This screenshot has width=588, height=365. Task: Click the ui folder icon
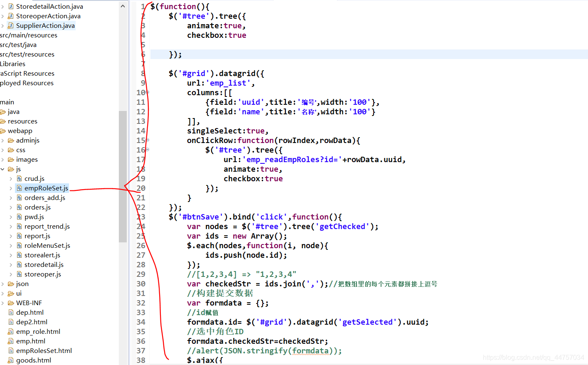point(11,293)
